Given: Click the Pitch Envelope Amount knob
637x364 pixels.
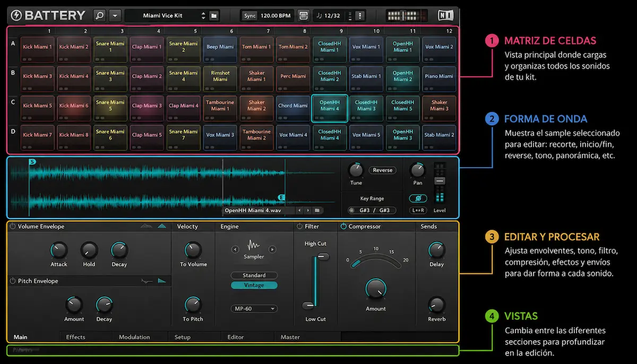Looking at the screenshot, I should [74, 305].
